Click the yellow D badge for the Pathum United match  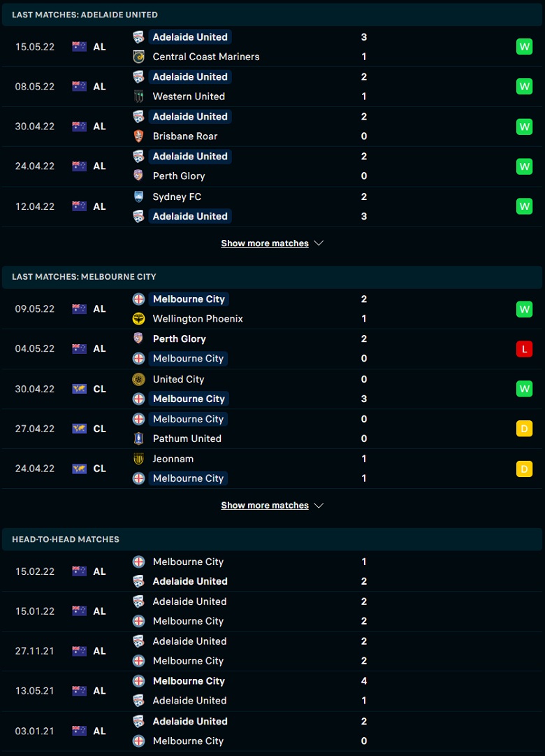pos(524,429)
